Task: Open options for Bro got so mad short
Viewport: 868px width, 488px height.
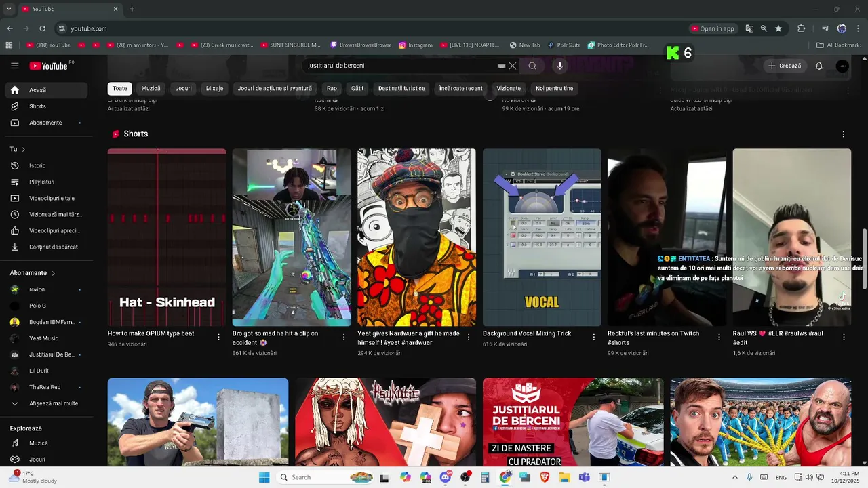Action: click(344, 337)
